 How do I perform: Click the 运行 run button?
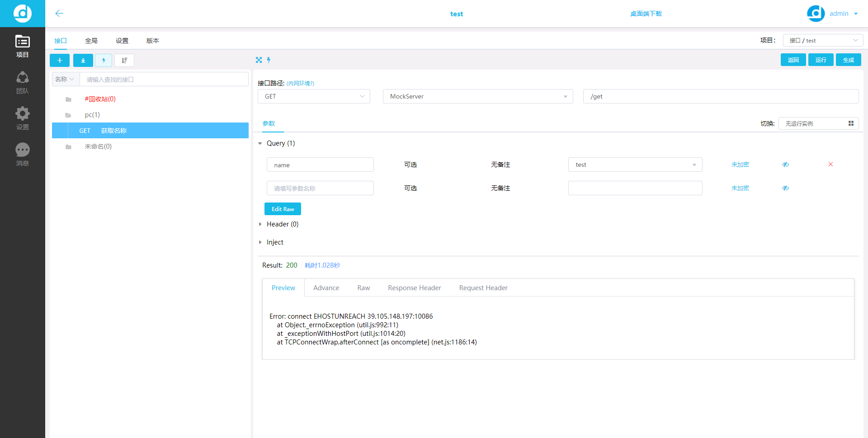click(x=821, y=60)
